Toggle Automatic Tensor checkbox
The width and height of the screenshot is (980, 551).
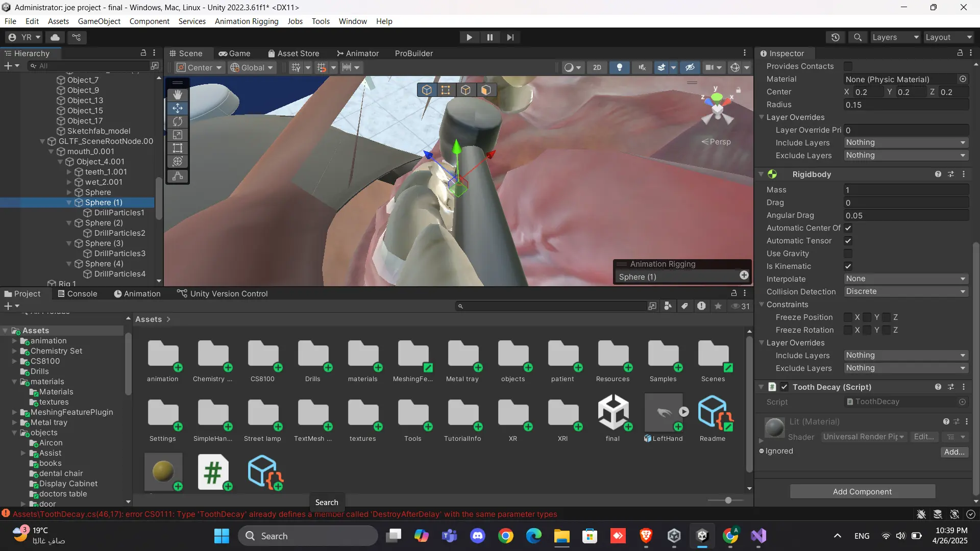click(x=848, y=241)
